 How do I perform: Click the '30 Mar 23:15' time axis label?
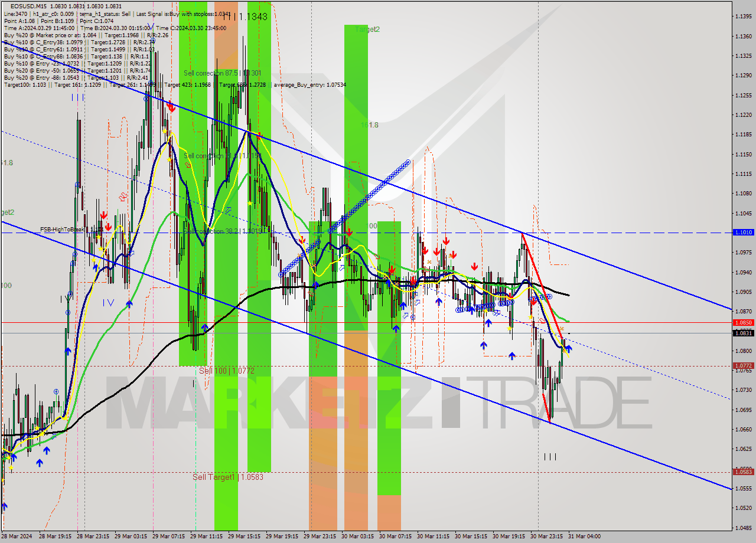(x=547, y=537)
